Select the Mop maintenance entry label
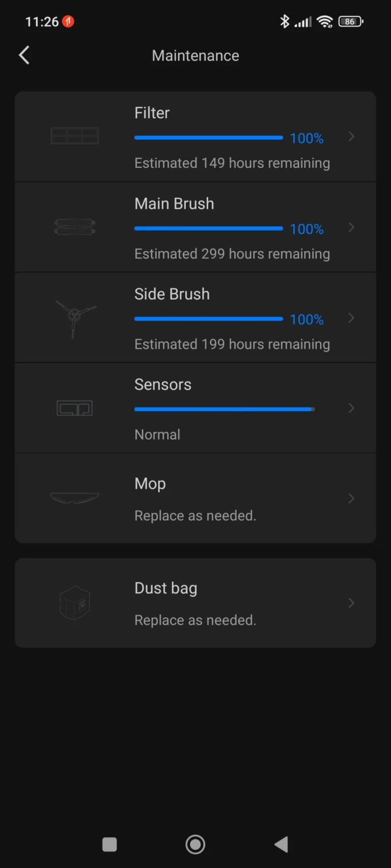Image resolution: width=391 pixels, height=868 pixels. coord(150,483)
